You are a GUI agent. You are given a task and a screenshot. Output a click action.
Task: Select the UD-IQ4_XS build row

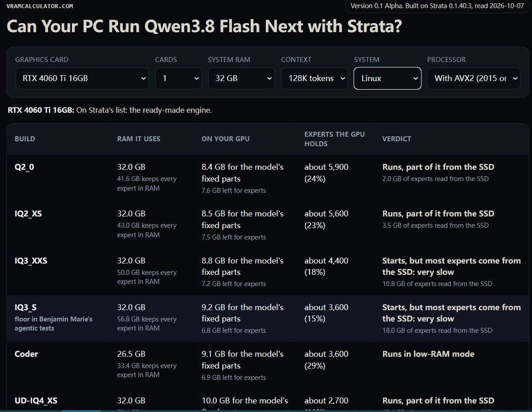click(x=268, y=401)
